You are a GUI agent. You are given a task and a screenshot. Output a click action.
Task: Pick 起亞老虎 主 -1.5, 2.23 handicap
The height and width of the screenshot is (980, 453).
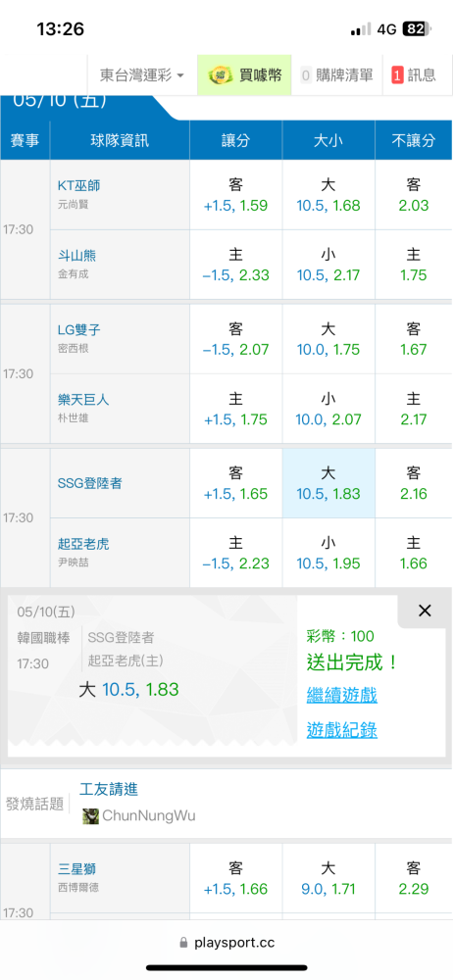click(x=236, y=553)
